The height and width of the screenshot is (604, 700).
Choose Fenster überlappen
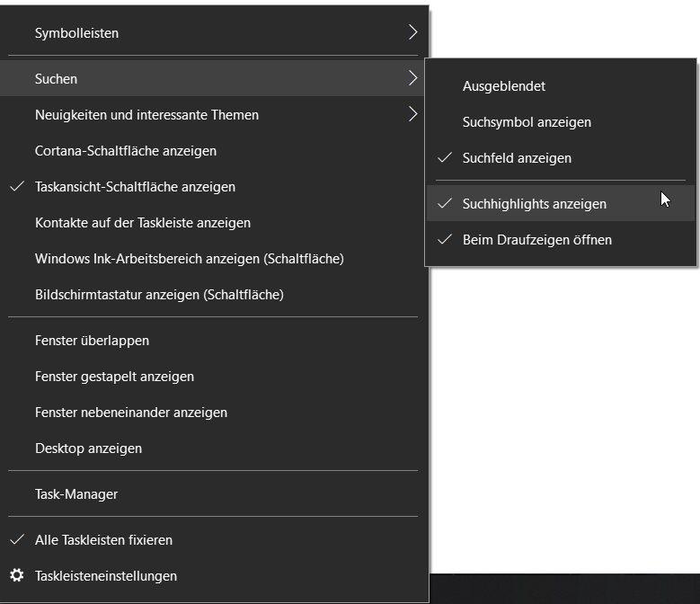(213, 340)
